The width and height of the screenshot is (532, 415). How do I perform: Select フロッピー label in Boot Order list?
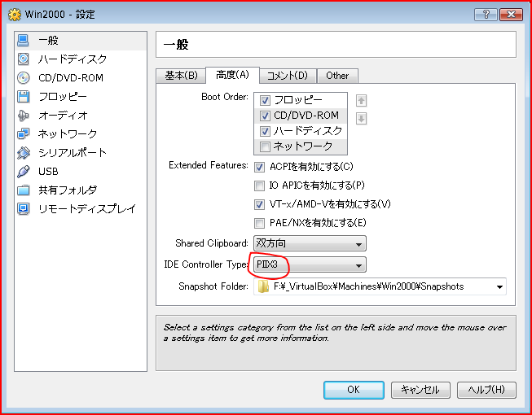[298, 100]
